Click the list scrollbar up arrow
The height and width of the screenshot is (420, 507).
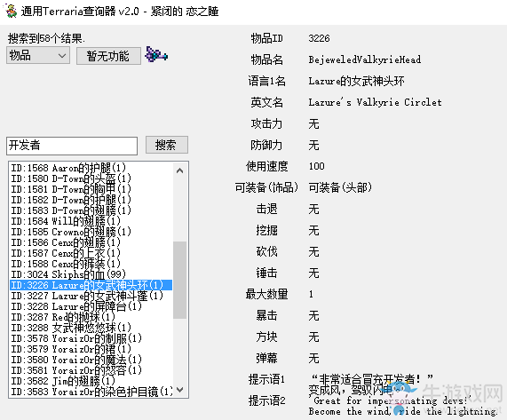tap(179, 170)
